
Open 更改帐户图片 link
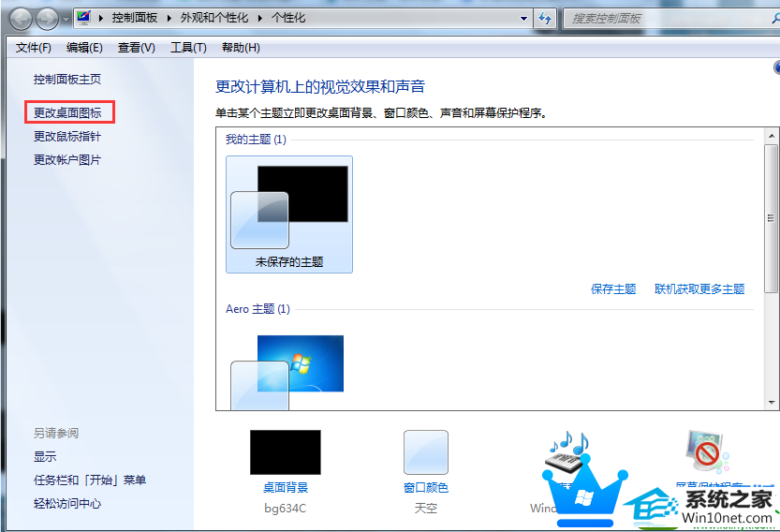coord(67,160)
